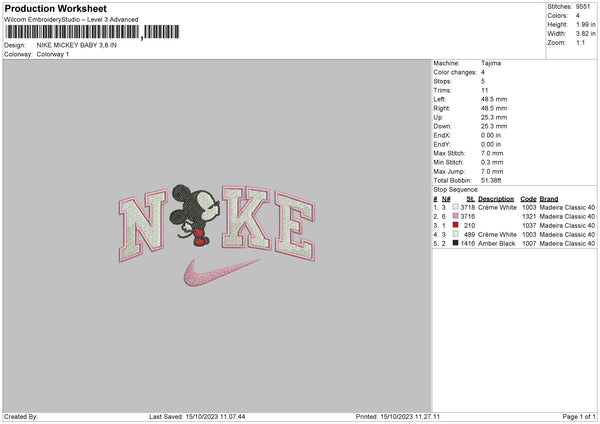Click the 'Right:' label
This screenshot has height=424, width=600.
(442, 108)
